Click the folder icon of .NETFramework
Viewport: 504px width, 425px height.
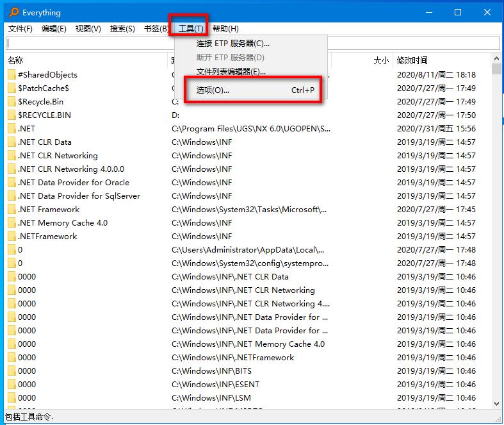tap(12, 237)
